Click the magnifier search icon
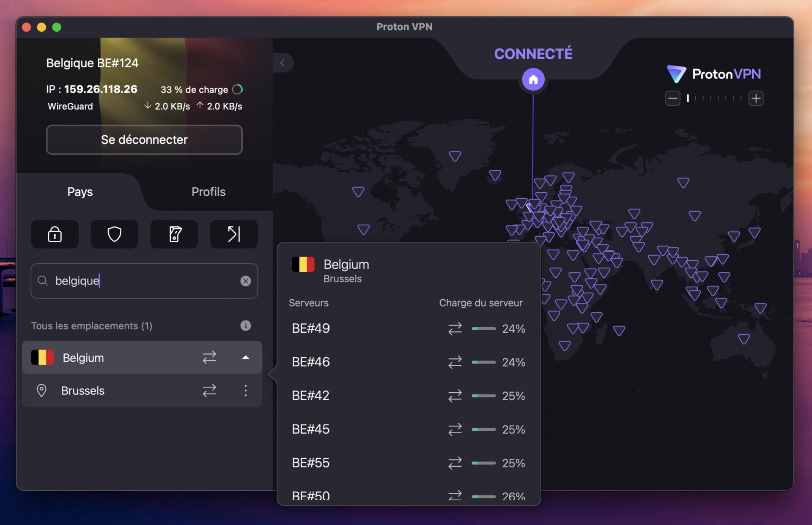The image size is (812, 525). pos(42,281)
